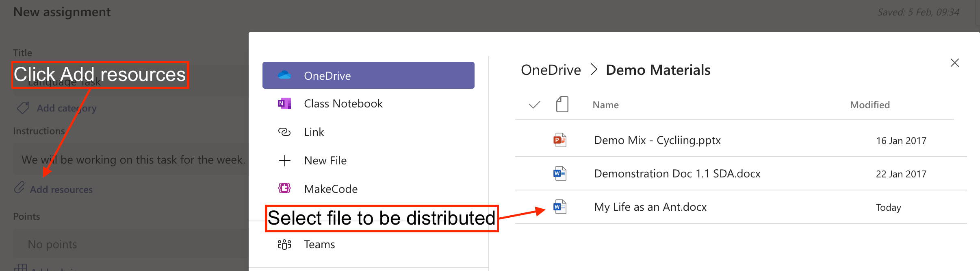Select the Teams source option

(x=369, y=244)
